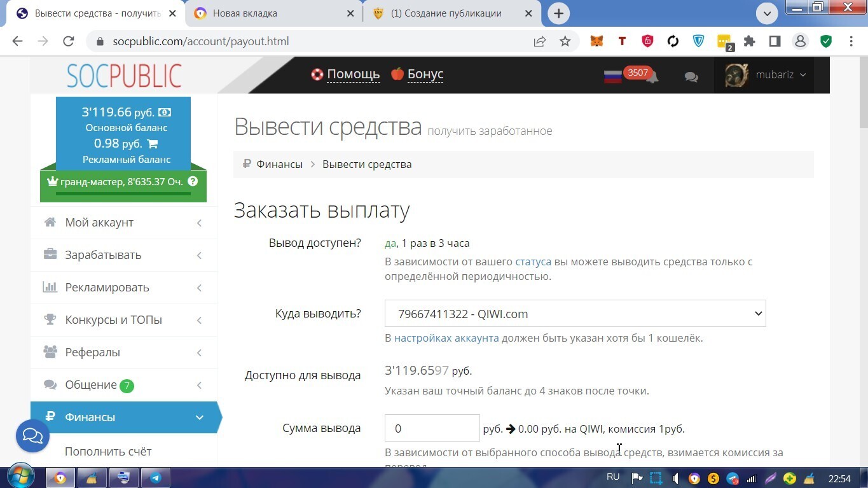Open the support chat bubble widget
Image resolution: width=868 pixels, height=488 pixels.
pos(32,436)
